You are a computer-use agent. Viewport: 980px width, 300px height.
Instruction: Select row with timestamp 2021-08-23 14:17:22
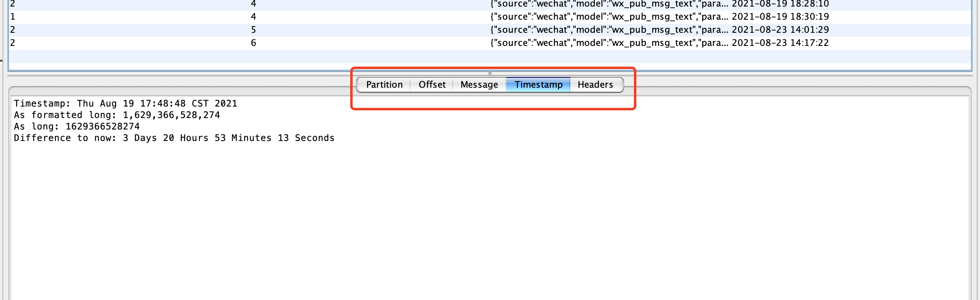pyautogui.click(x=490, y=43)
